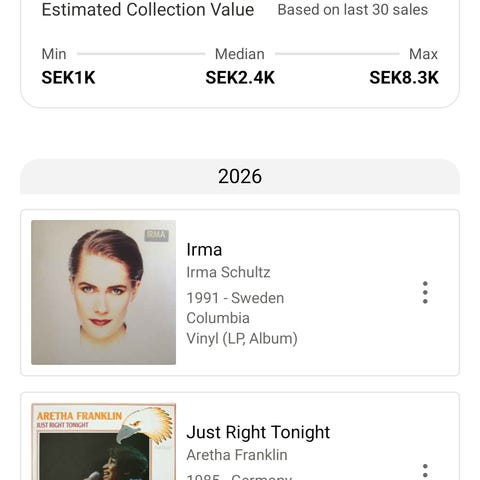Select the Median value SEK2.4K
Viewport: 480px width, 480px height.
(240, 78)
